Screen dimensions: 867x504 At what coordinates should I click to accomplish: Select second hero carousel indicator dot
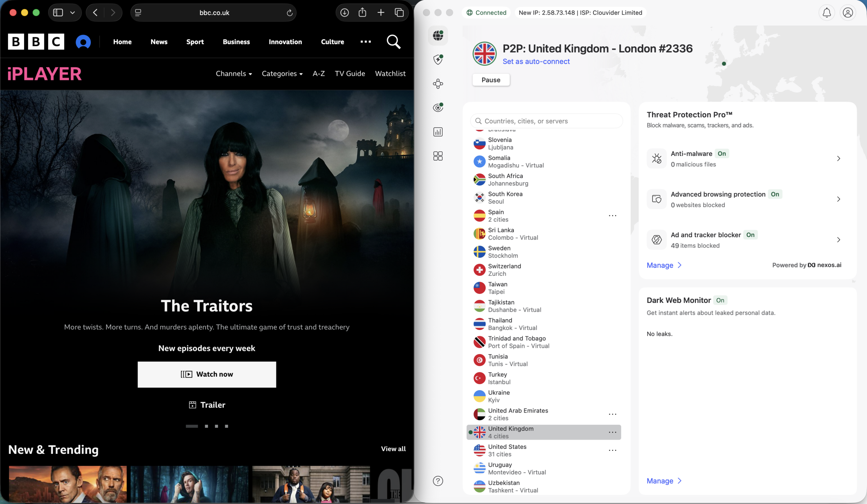coord(207,426)
